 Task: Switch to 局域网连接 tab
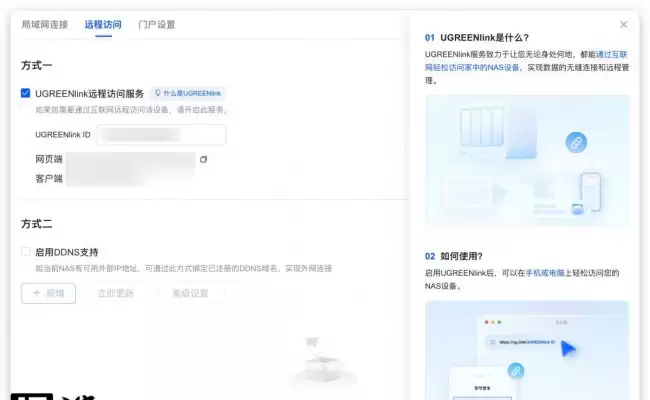[x=45, y=24]
